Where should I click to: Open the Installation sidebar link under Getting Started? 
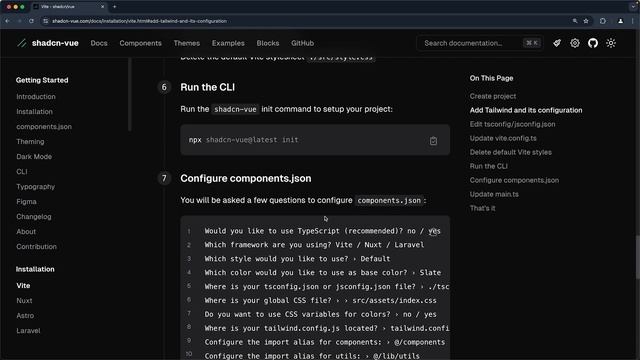pyautogui.click(x=34, y=111)
